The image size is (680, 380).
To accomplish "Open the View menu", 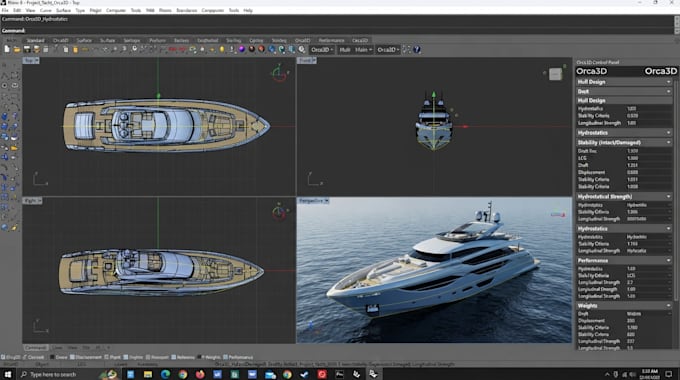I will coord(30,10).
